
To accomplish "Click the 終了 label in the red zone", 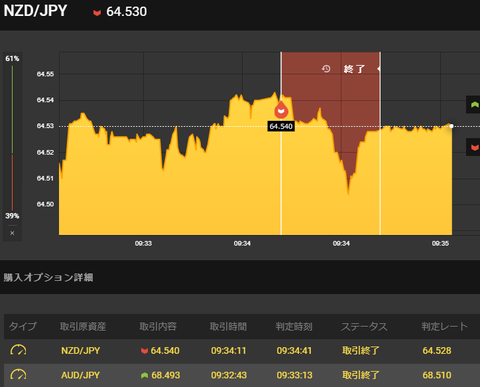I will [354, 69].
